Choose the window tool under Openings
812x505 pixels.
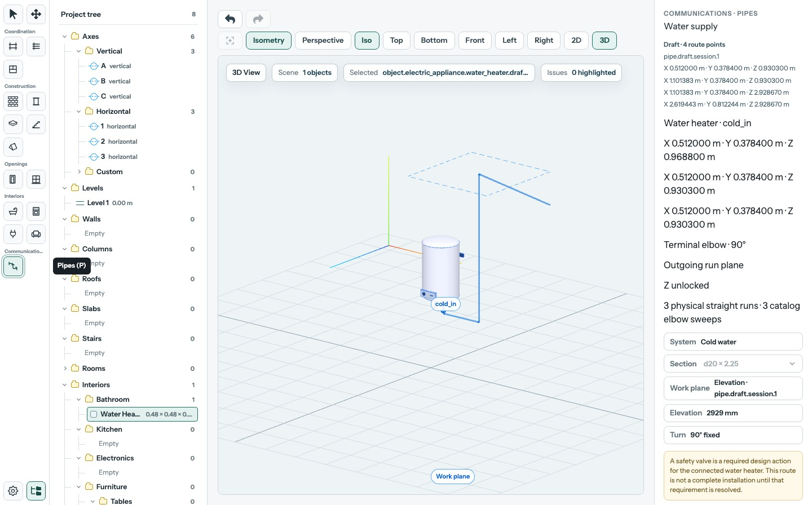(x=36, y=179)
